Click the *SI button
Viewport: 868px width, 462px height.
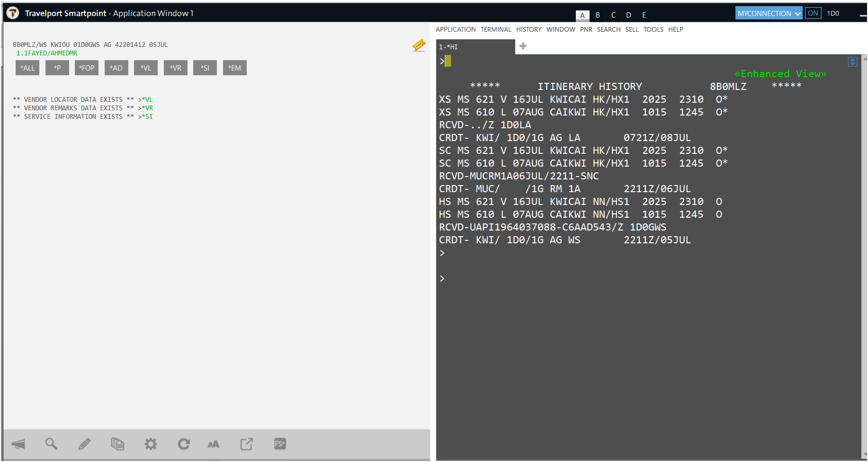tap(205, 68)
